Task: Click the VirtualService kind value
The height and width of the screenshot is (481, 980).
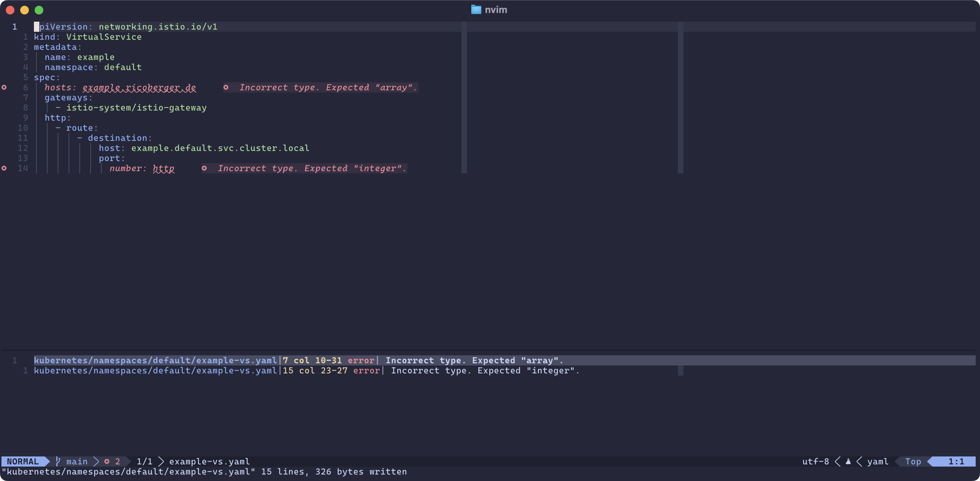Action: tap(104, 37)
